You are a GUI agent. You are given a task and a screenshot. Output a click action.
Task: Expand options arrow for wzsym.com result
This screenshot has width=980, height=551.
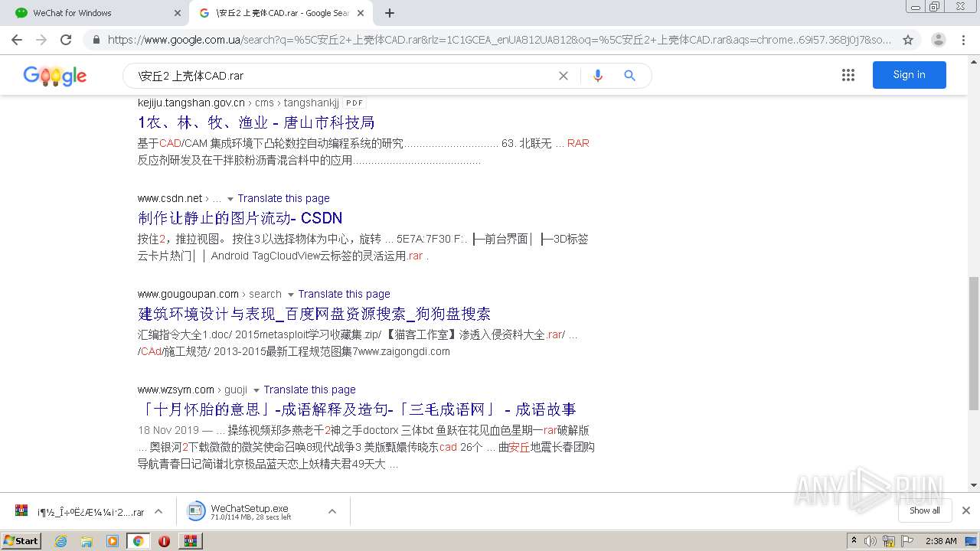pyautogui.click(x=256, y=390)
